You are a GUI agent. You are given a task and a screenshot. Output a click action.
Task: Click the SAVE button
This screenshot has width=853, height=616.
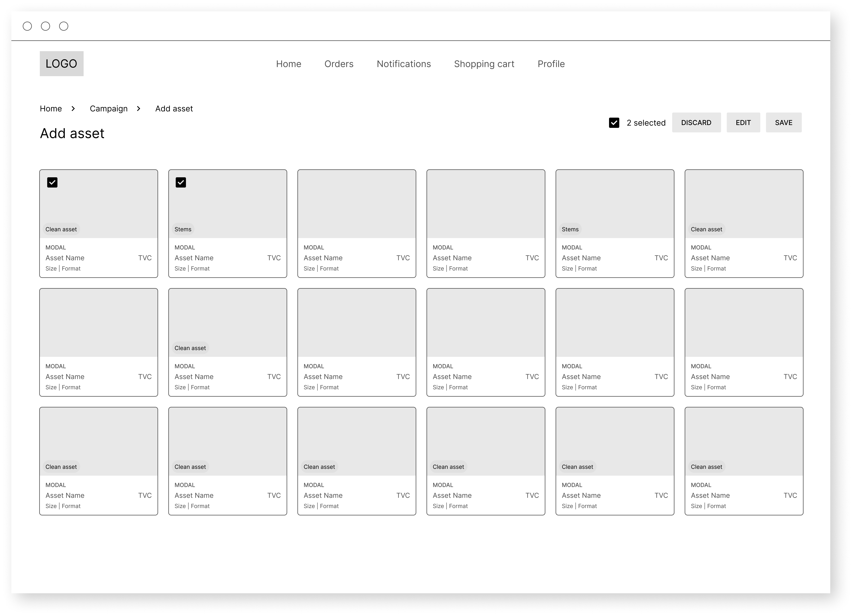pos(783,123)
